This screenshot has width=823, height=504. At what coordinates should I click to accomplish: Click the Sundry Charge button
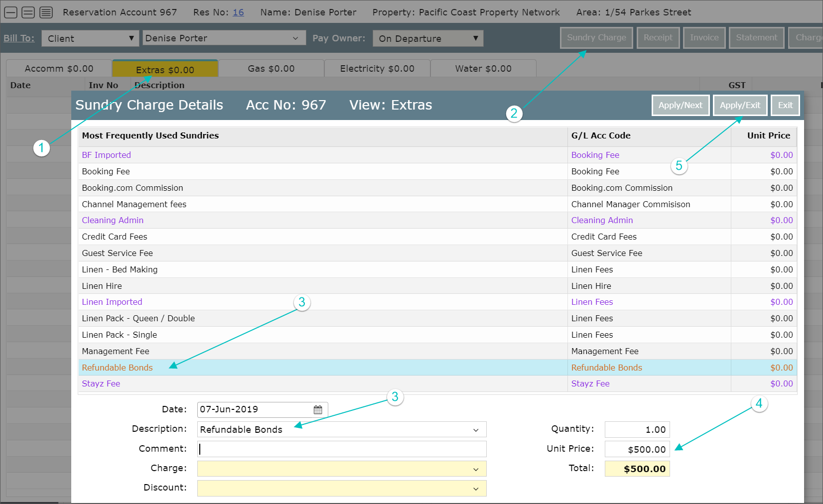[596, 38]
